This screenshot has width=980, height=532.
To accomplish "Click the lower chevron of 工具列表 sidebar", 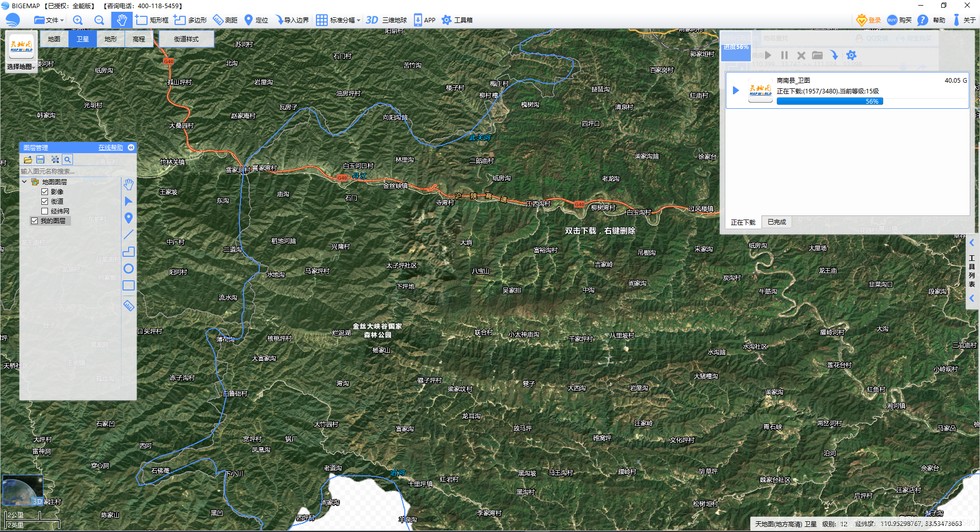I will point(972,298).
